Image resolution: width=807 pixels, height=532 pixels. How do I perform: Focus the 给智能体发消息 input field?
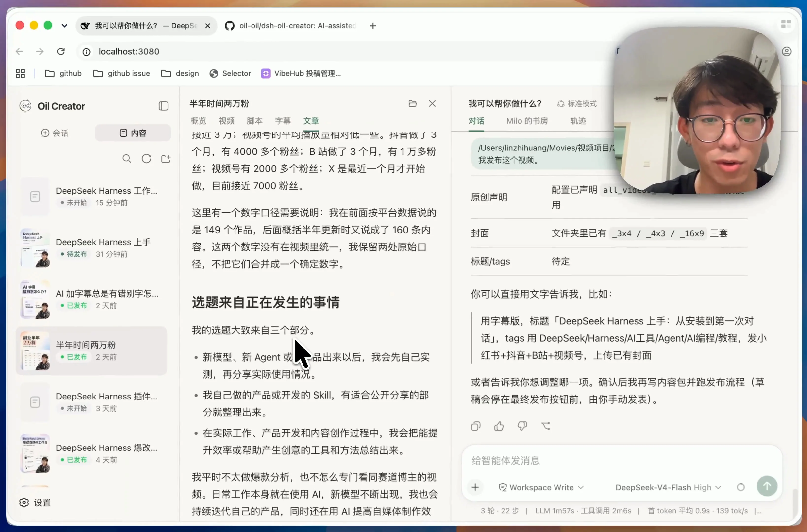(x=622, y=461)
